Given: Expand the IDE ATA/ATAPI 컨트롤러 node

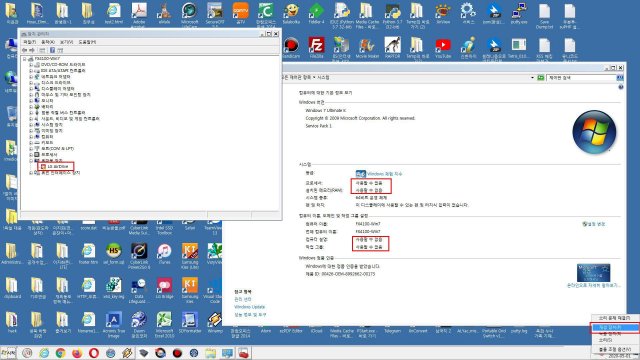Looking at the screenshot, I should click(31, 71).
